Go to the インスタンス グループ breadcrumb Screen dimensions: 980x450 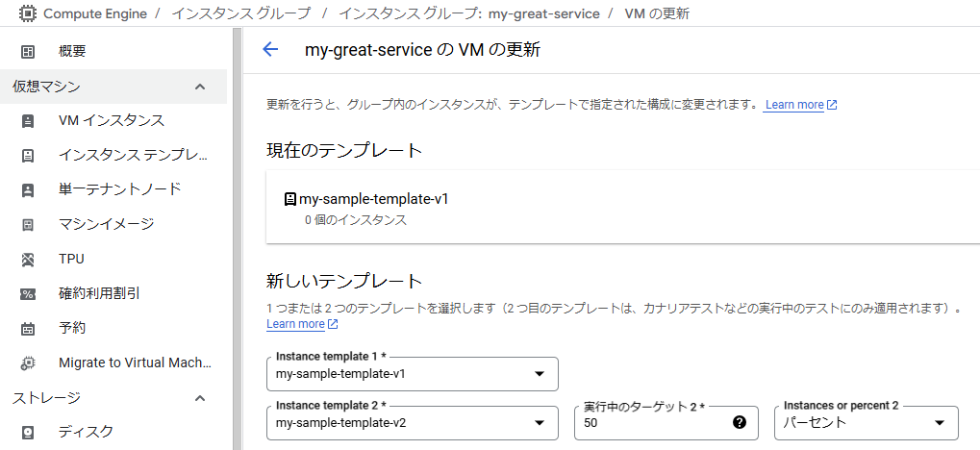[240, 13]
